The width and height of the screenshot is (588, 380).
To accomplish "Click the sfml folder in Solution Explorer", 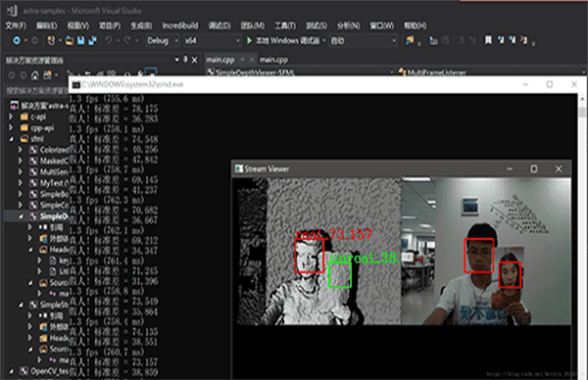I will [37, 139].
